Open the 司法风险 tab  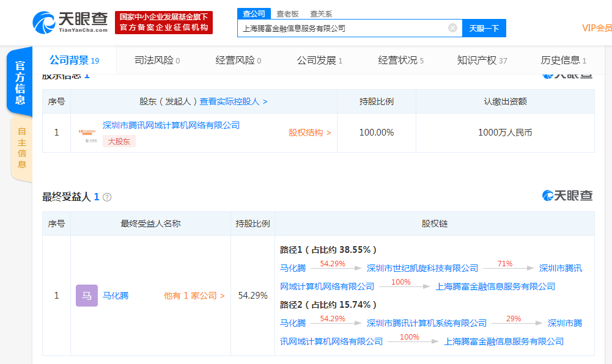coord(157,60)
